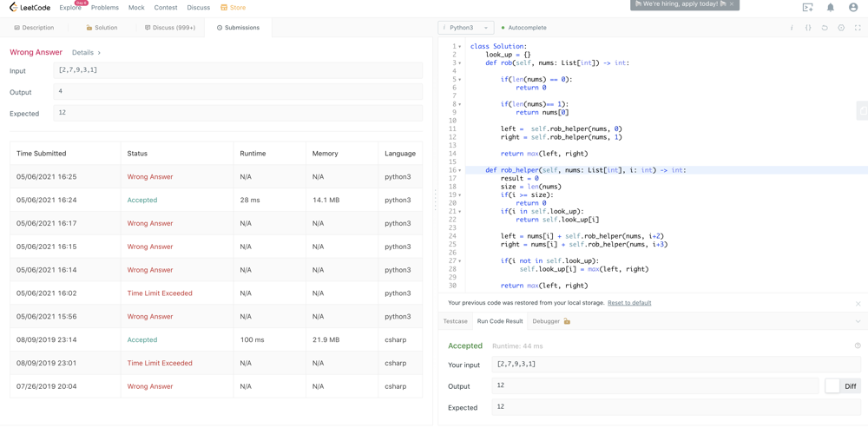868x428 pixels.
Task: Enter fullscreen editor mode icon
Action: coord(858,28)
